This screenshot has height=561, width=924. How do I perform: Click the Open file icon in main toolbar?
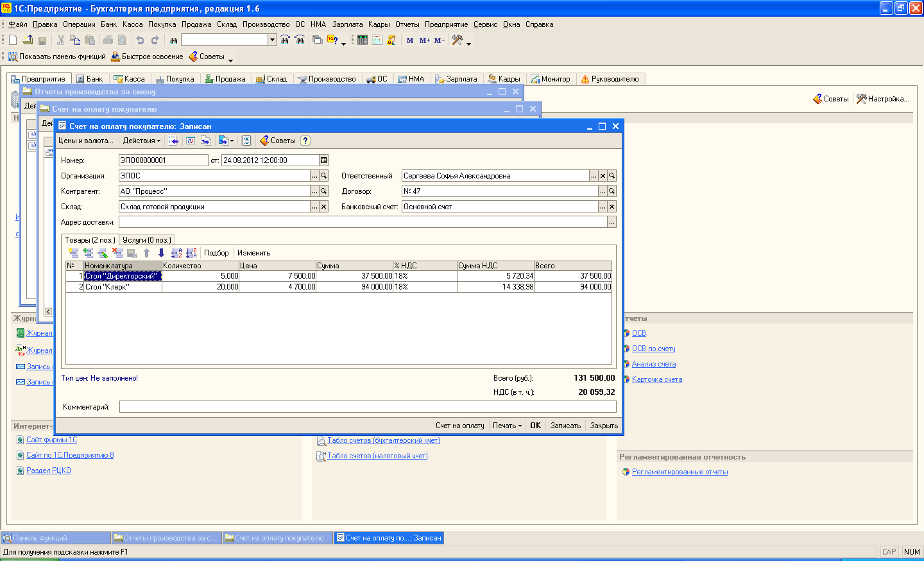(x=28, y=40)
